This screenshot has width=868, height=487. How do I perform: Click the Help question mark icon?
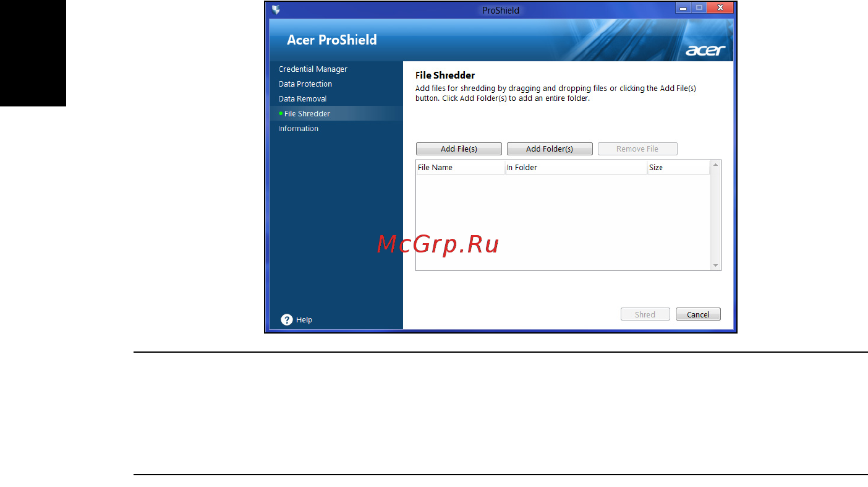click(x=287, y=319)
